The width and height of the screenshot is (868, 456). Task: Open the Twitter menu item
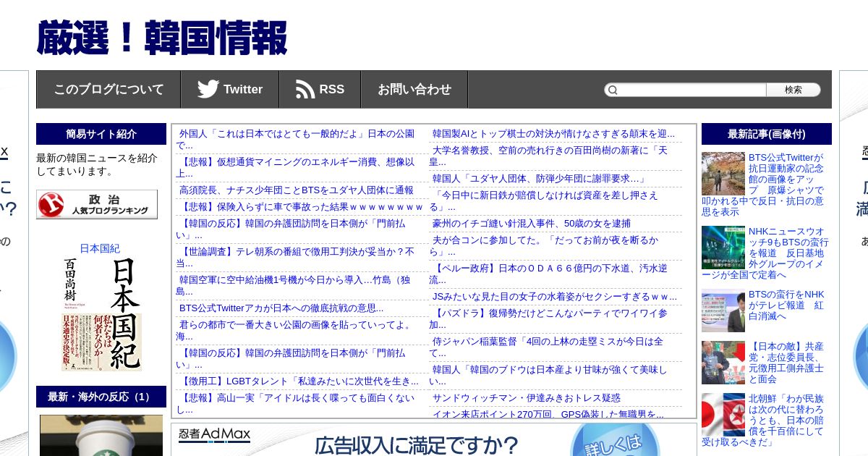coord(230,89)
